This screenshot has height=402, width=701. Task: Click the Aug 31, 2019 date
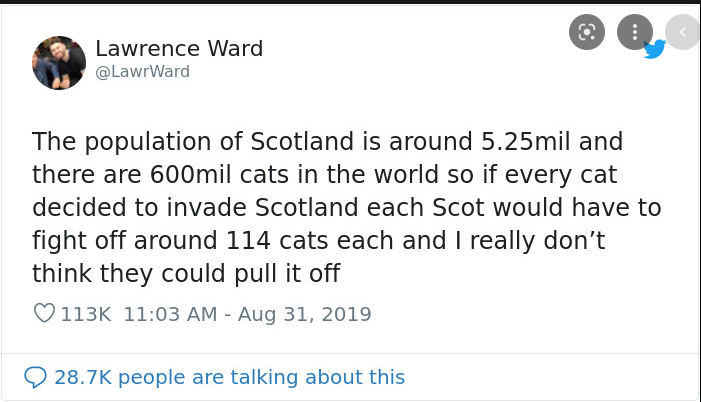[x=304, y=314]
